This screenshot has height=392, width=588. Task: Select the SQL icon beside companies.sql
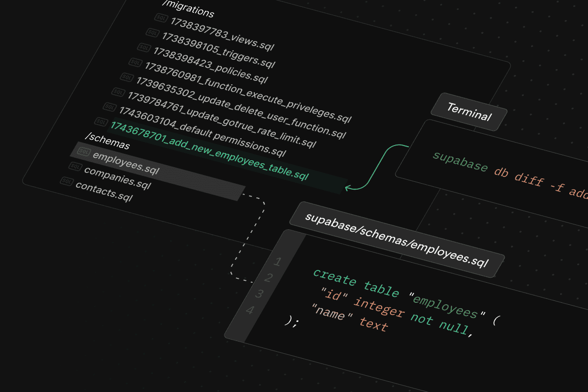pyautogui.click(x=75, y=167)
